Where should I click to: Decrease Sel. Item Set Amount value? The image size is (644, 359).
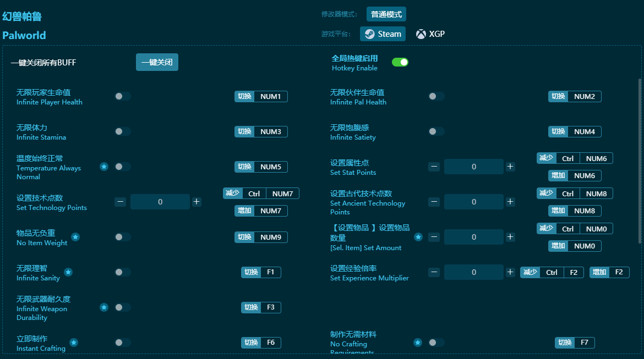[434, 237]
